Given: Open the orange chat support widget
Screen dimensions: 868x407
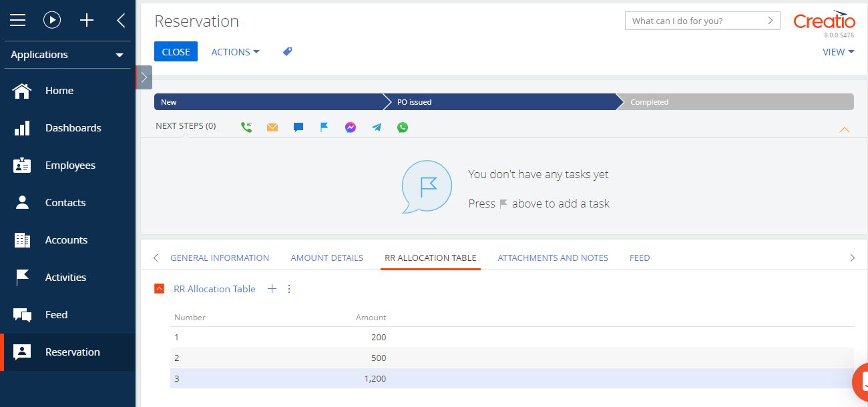Looking at the screenshot, I should click(x=861, y=383).
